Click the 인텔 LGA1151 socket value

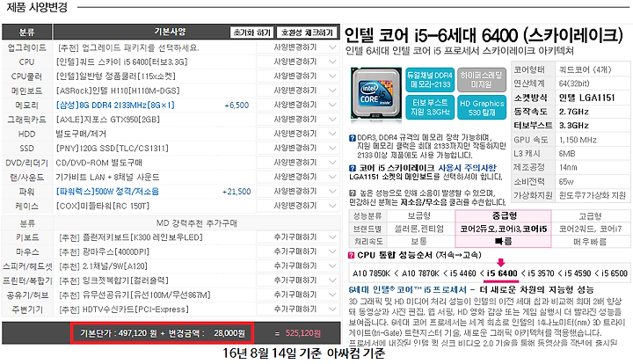[586, 98]
